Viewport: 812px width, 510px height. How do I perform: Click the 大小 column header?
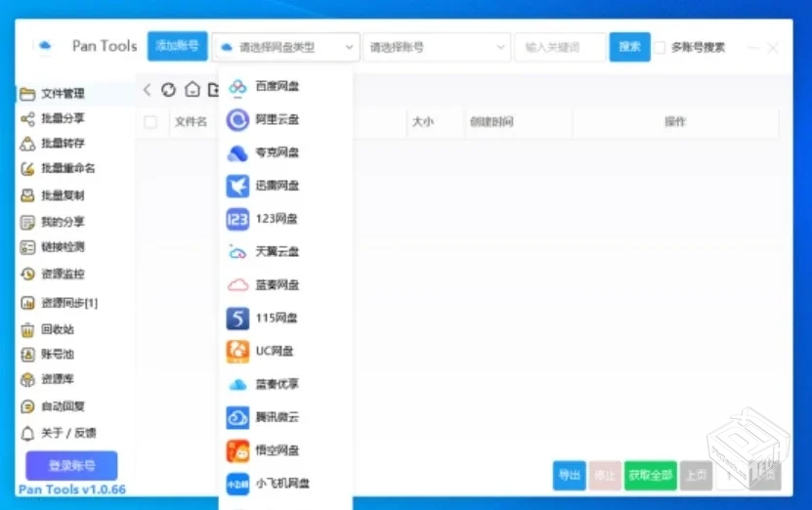pos(422,122)
